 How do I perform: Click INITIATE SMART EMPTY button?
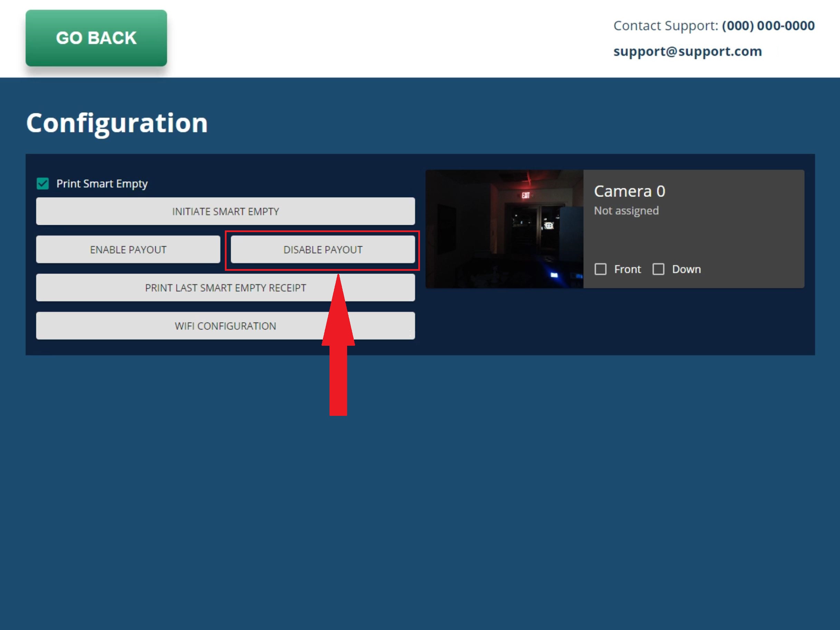226,211
